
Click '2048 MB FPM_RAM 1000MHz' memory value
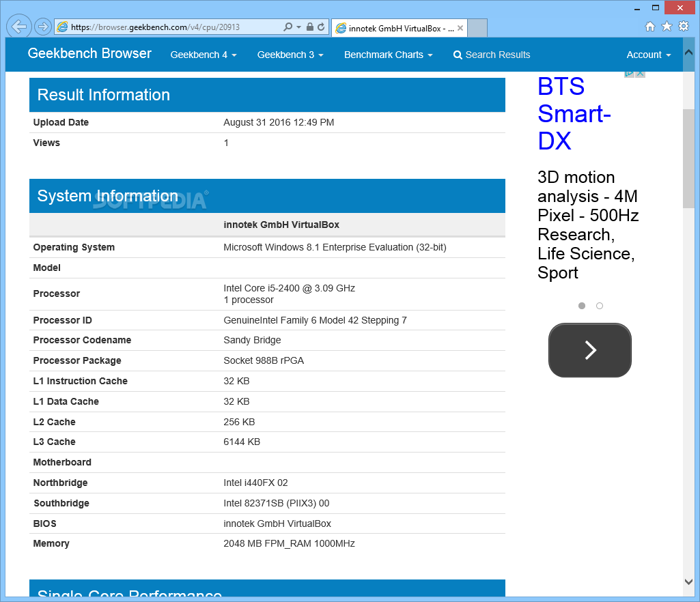coord(290,543)
